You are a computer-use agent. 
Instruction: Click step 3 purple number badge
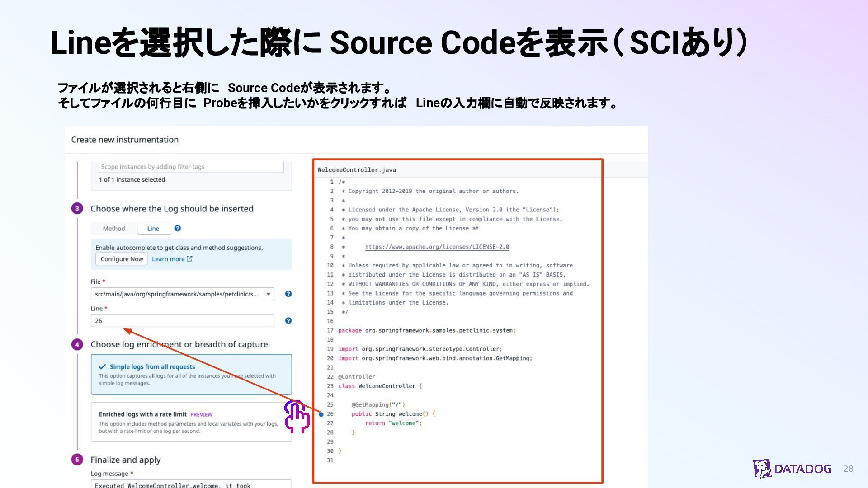click(x=77, y=209)
